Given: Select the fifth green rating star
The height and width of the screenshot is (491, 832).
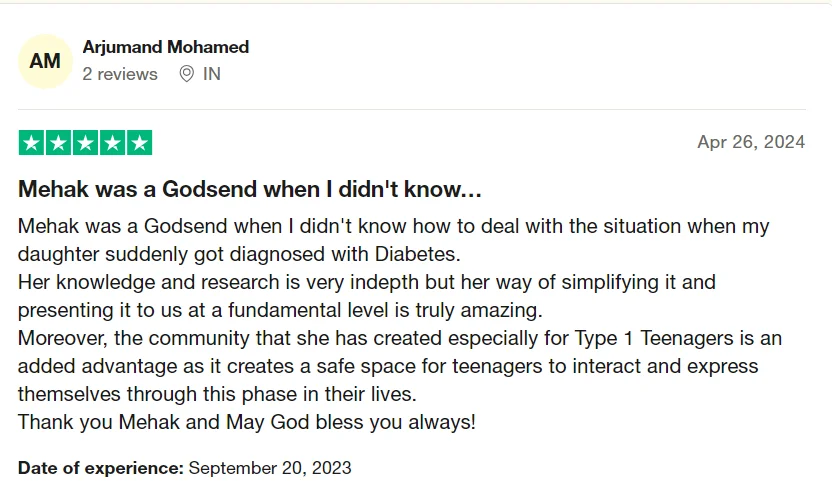Looking at the screenshot, I should (x=139, y=143).
